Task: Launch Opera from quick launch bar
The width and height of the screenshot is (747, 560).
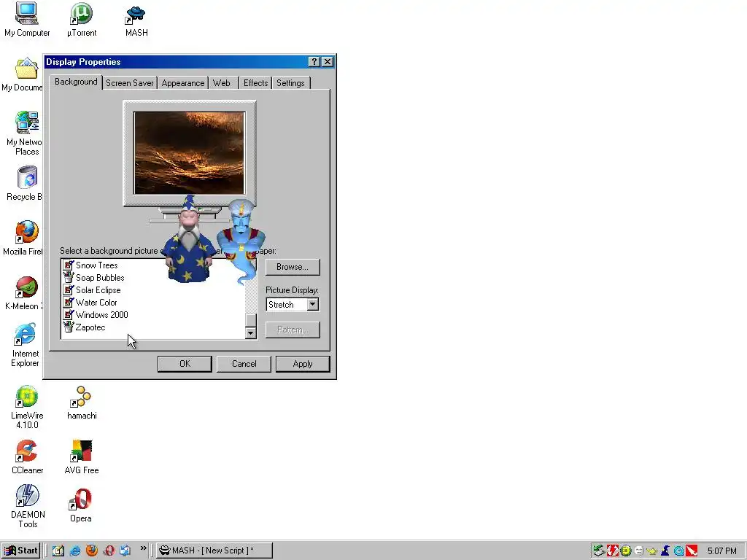Action: pos(109,551)
